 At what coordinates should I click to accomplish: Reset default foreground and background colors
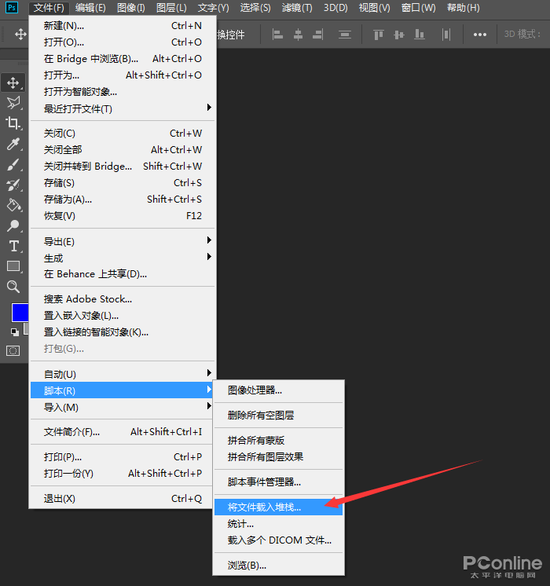15,331
